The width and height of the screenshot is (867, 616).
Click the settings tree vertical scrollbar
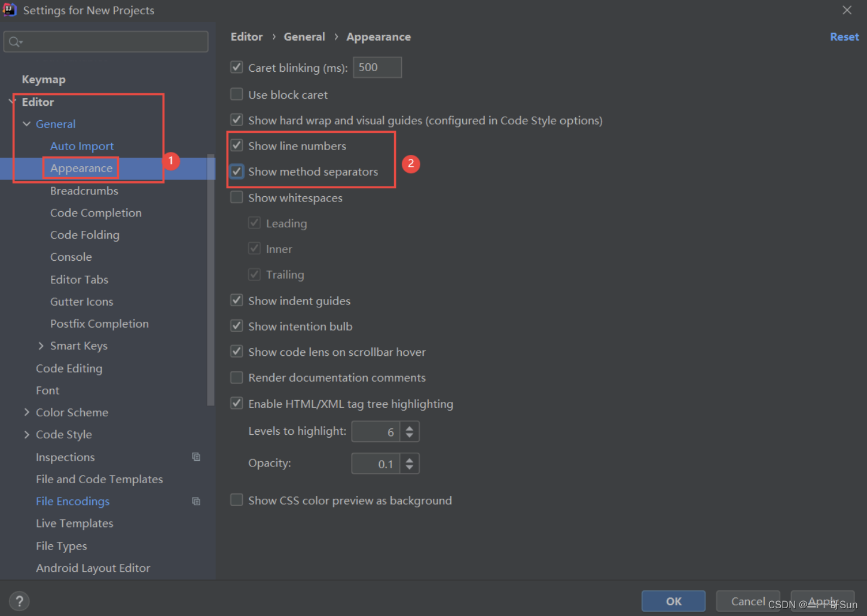(x=210, y=280)
